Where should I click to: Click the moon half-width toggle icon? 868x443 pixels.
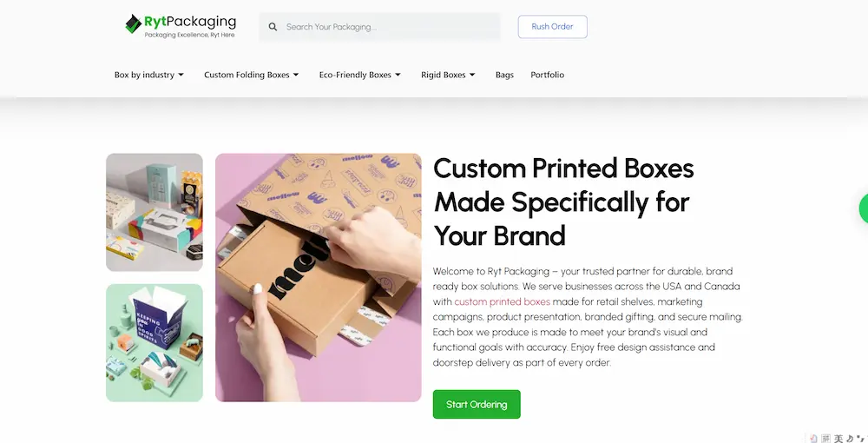pyautogui.click(x=850, y=439)
